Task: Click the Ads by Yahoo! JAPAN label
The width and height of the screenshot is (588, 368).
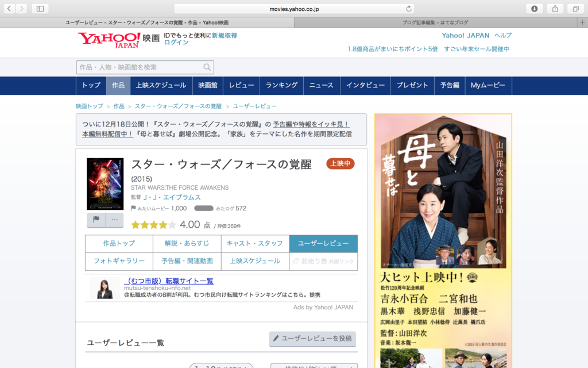Action: point(323,307)
